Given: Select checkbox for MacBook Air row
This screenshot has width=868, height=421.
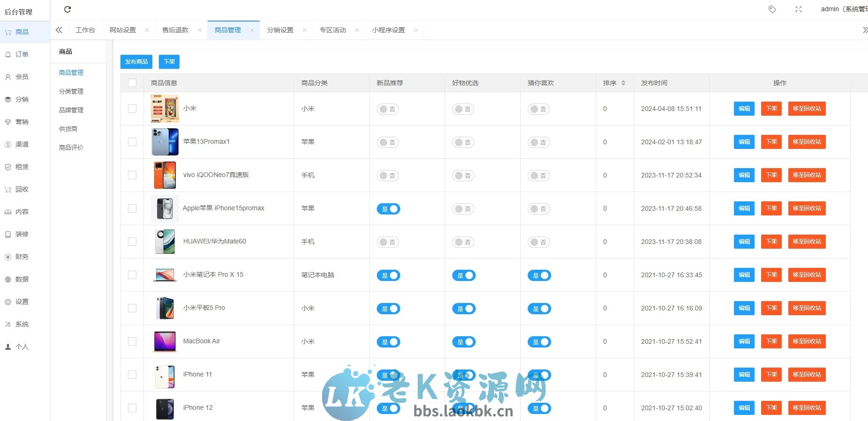Looking at the screenshot, I should pos(132,341).
